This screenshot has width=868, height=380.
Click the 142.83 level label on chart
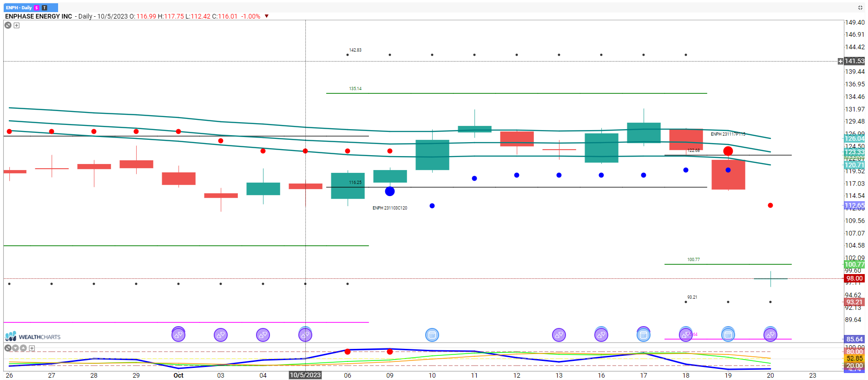[x=355, y=50]
